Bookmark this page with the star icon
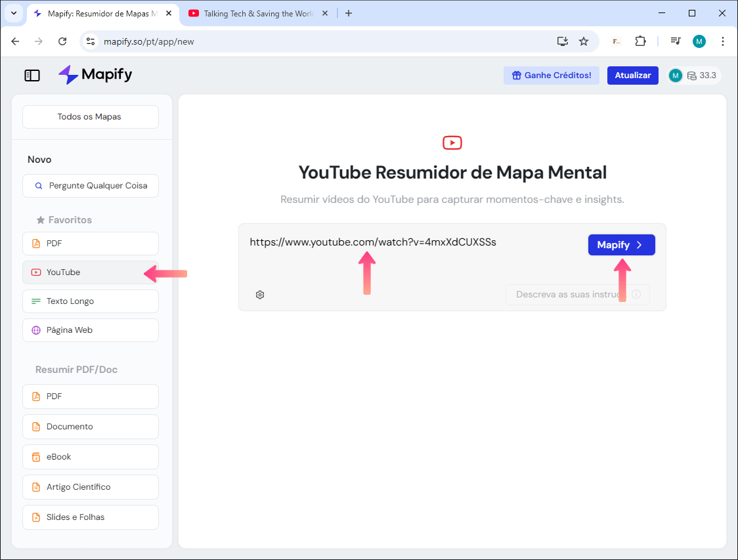 tap(584, 41)
